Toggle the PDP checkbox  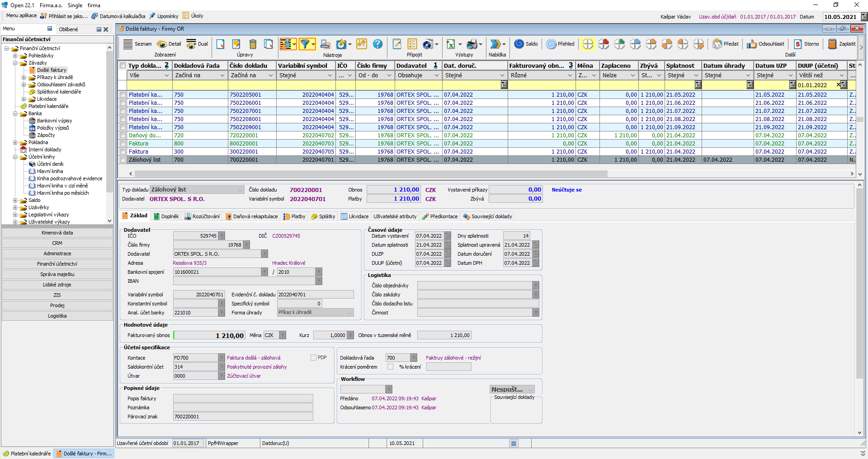[313, 357]
